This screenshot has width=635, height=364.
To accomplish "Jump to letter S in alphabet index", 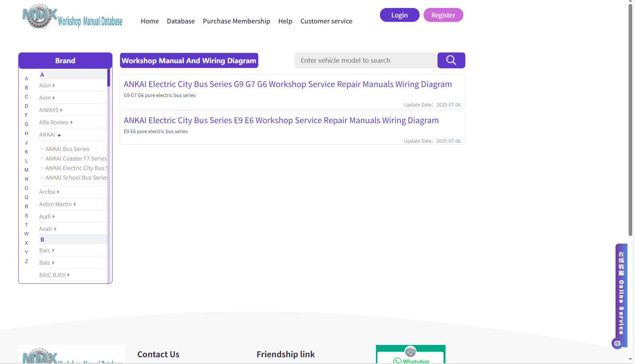I will tap(27, 216).
